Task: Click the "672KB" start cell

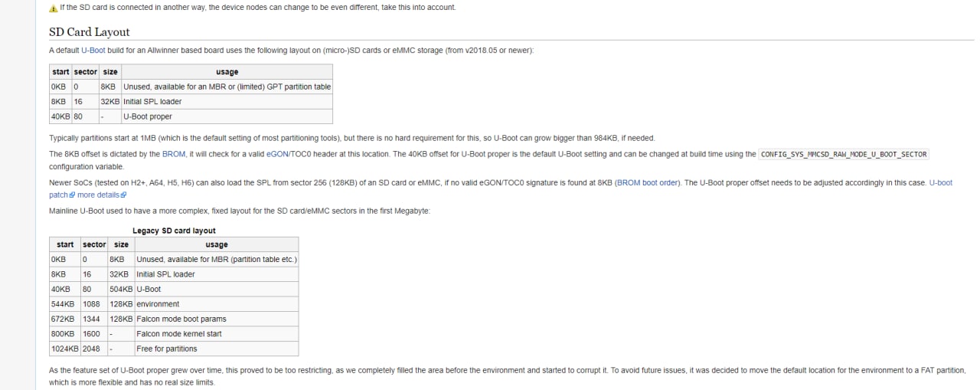Action: (65, 319)
